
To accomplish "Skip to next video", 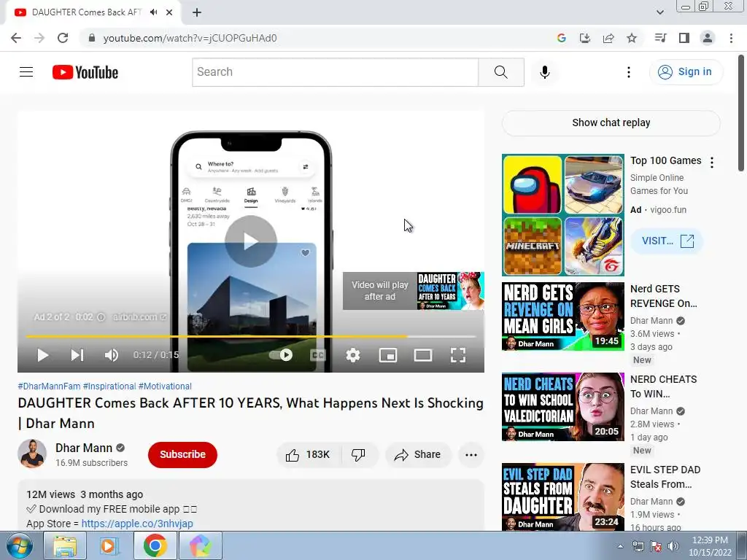I will coord(77,355).
